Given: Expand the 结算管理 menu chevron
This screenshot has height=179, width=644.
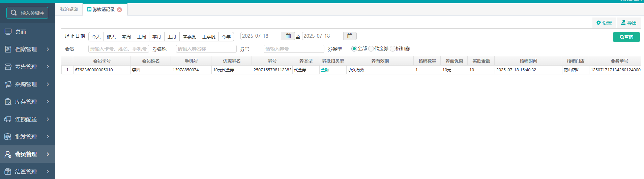Looking at the screenshot, I should click(x=48, y=172).
